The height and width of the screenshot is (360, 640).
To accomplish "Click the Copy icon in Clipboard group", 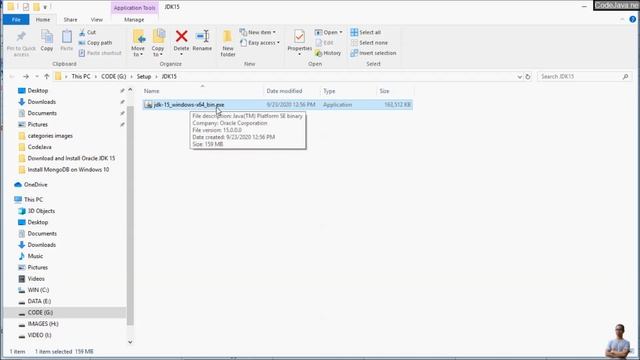I will (47, 37).
